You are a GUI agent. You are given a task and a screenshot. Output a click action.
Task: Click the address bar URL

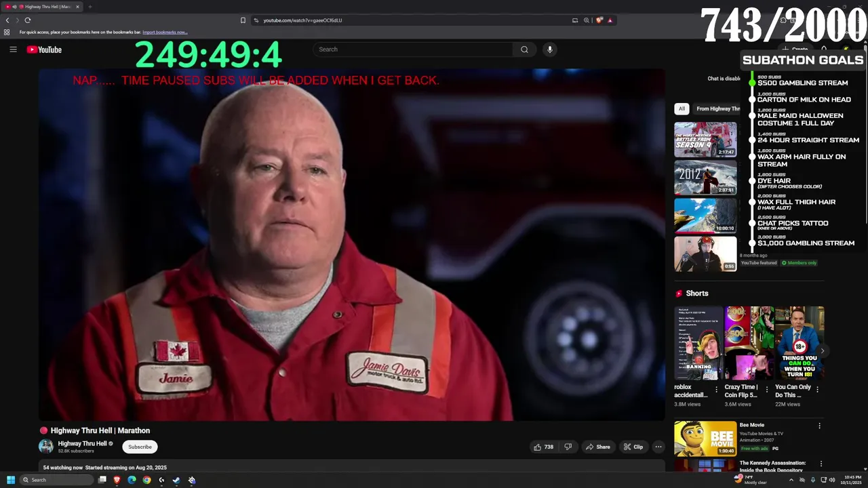point(302,20)
